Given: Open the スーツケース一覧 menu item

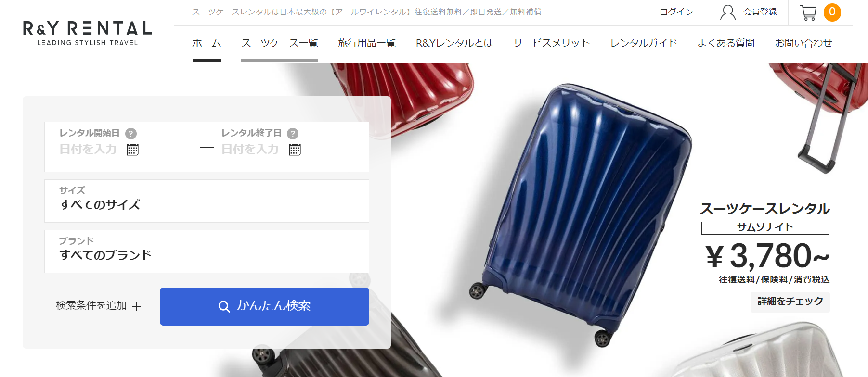Looking at the screenshot, I should click(x=279, y=43).
